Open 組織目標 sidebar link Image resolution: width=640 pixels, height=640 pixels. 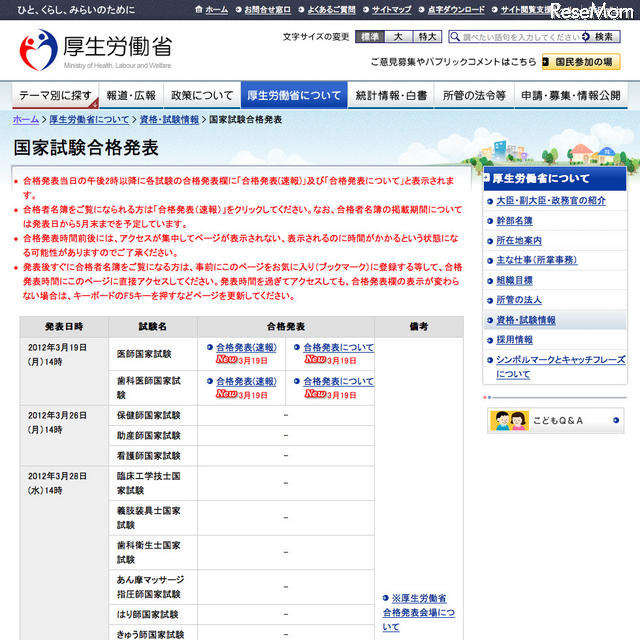[514, 280]
